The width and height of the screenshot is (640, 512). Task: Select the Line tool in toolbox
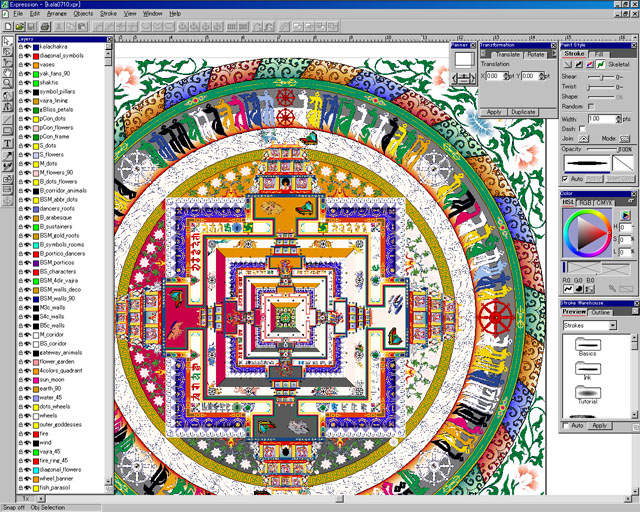pos(7,119)
